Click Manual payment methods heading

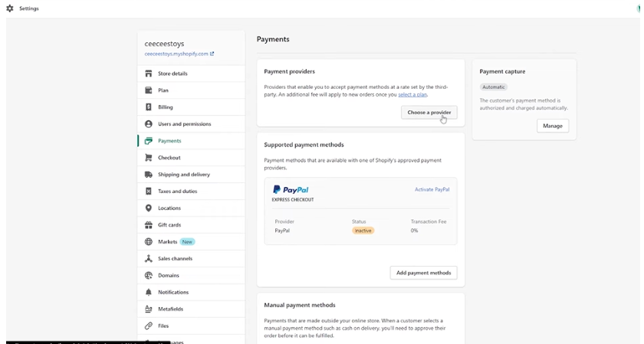[x=300, y=305]
